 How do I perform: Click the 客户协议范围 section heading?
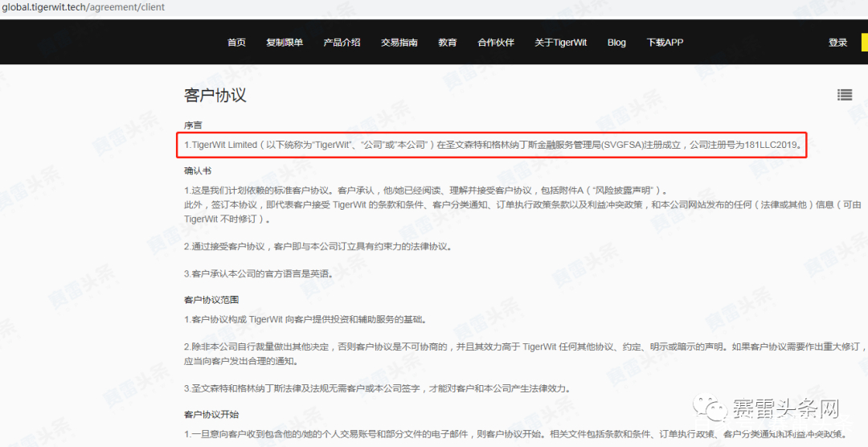(x=211, y=300)
